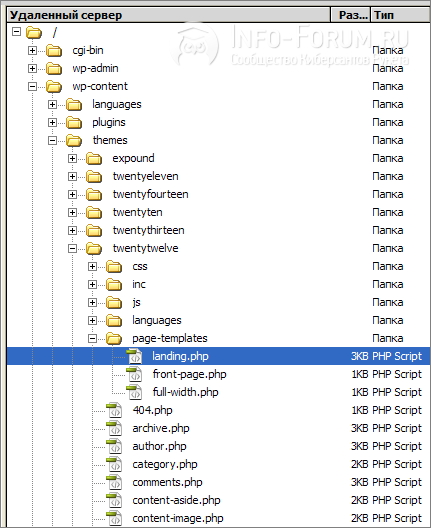Collapse the page-templates folder node
Image resolution: width=431 pixels, height=528 pixels.
pos(92,338)
